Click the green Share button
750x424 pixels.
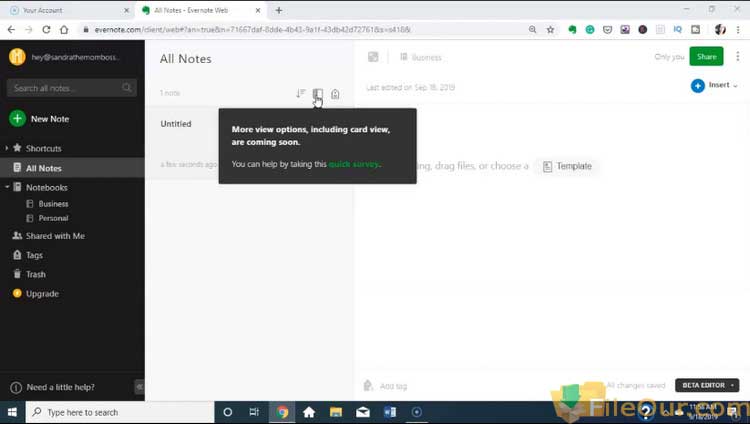[706, 56]
